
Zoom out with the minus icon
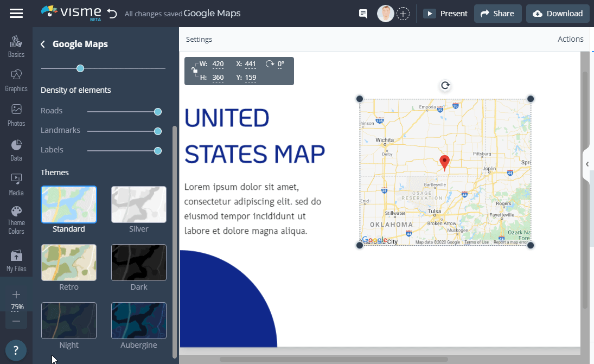16,321
